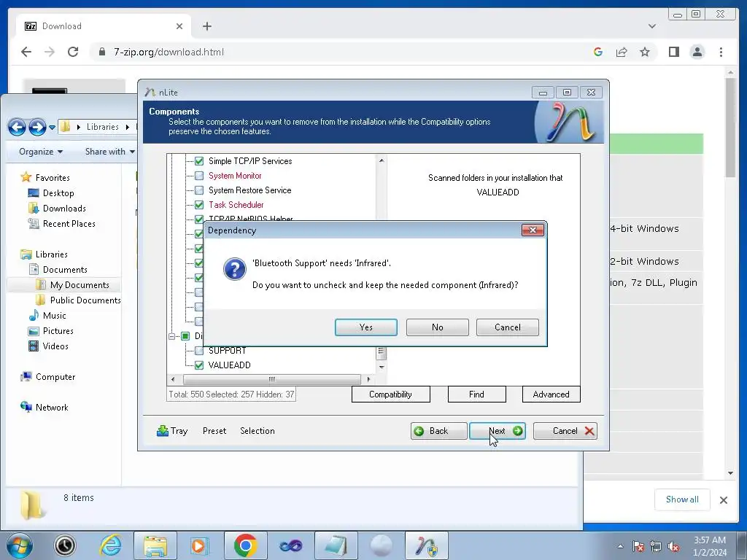
Task: Reload the 7-zip download page
Action: point(73,52)
